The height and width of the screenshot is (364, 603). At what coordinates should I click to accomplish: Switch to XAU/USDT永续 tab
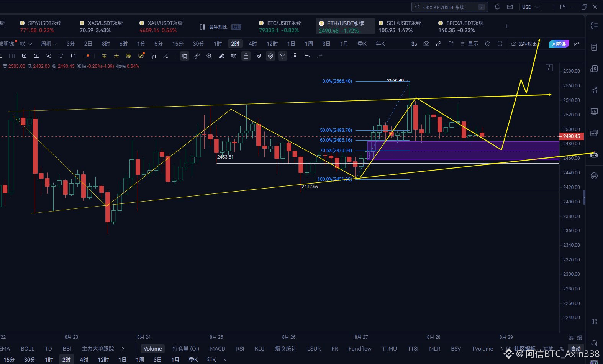coord(161,26)
